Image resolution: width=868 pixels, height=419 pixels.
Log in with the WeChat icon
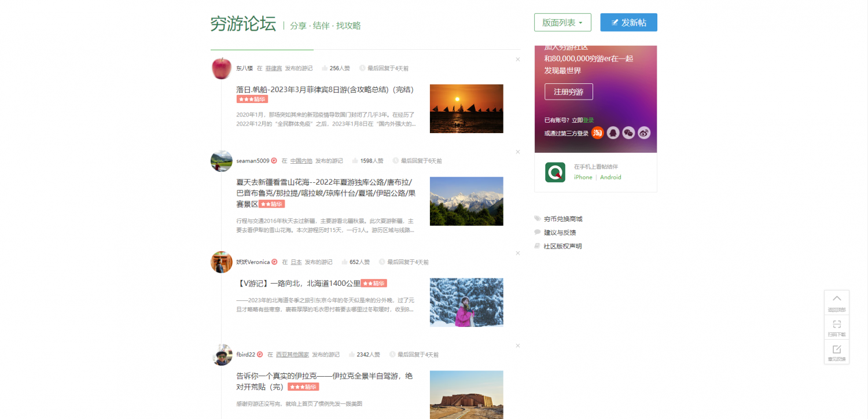[628, 133]
